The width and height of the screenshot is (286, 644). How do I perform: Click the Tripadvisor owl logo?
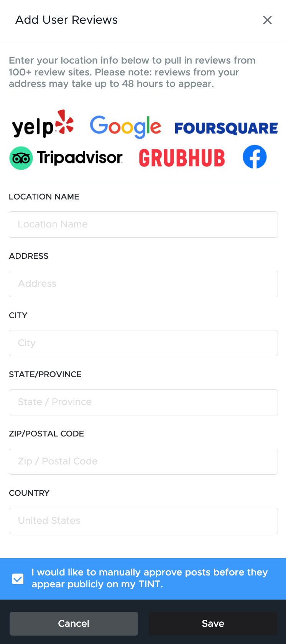pos(21,158)
